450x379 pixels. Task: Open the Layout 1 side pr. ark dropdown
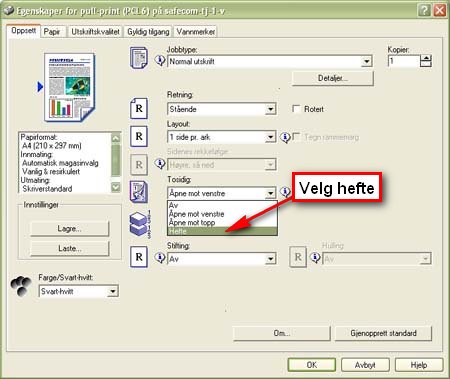pos(270,137)
